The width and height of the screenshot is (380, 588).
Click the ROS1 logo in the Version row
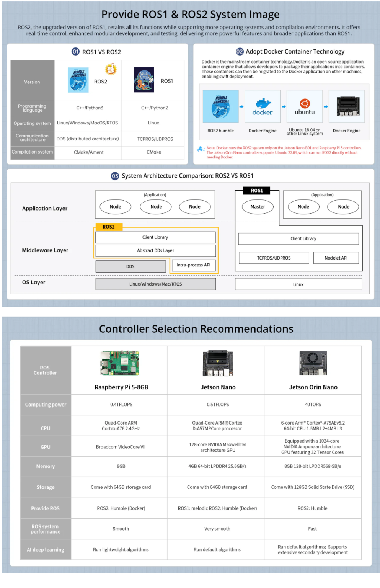point(144,80)
